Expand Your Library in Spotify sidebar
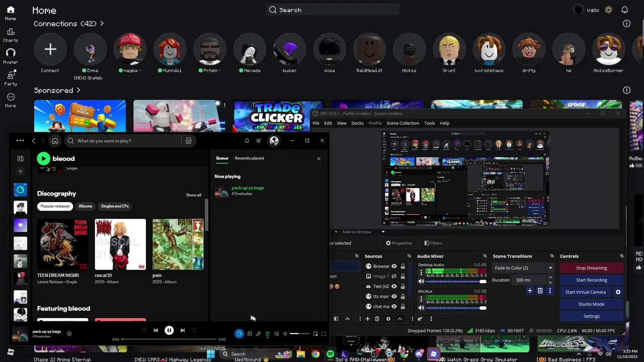This screenshot has height=362, width=644. [x=20, y=158]
